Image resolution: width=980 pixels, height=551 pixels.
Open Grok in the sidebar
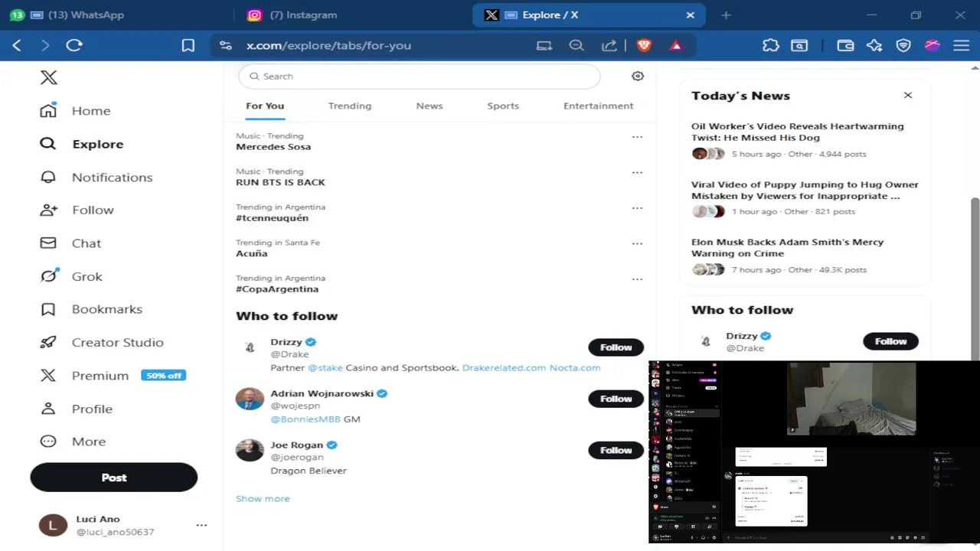[71, 276]
